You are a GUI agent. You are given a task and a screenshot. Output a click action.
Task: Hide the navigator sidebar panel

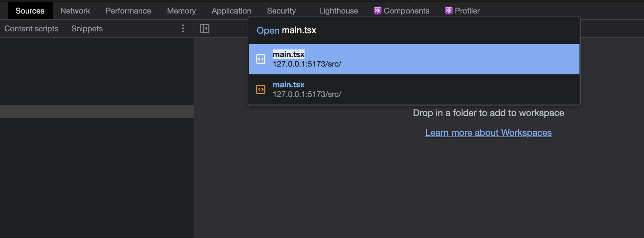[205, 28]
